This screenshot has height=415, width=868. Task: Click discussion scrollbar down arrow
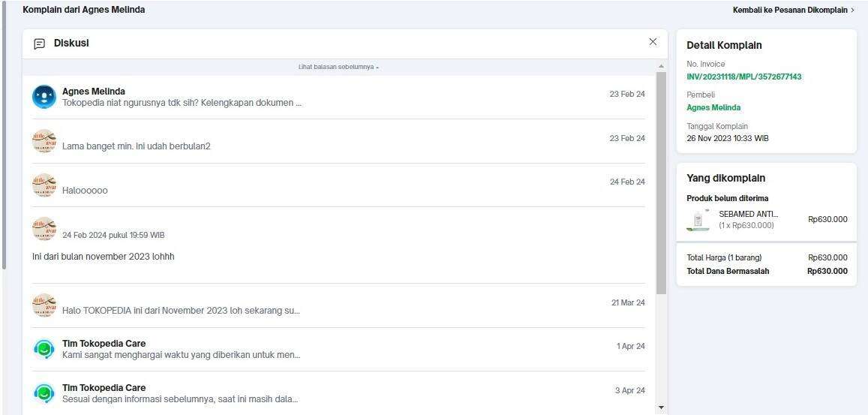(661, 407)
